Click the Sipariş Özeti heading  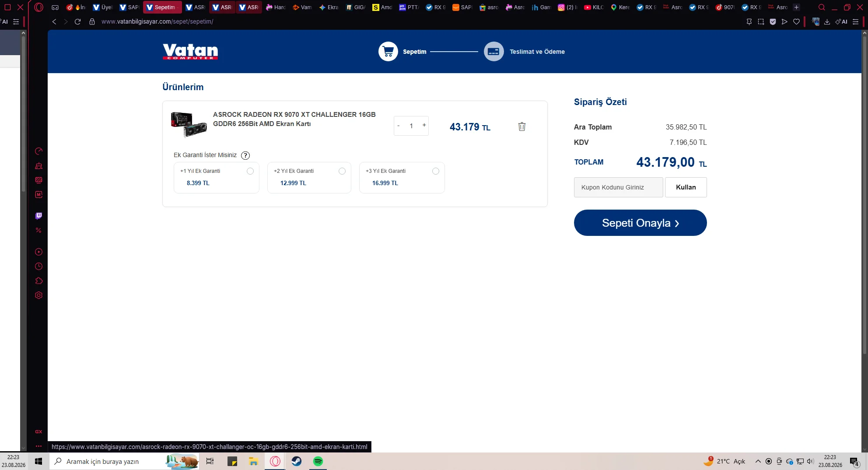tap(600, 102)
